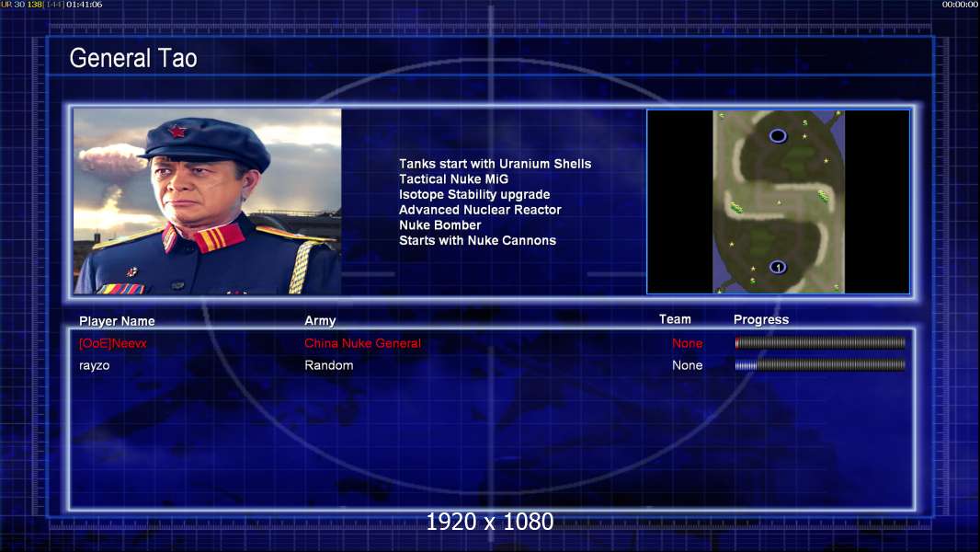Click the Team column header
This screenshot has height=552, width=980.
tap(675, 319)
